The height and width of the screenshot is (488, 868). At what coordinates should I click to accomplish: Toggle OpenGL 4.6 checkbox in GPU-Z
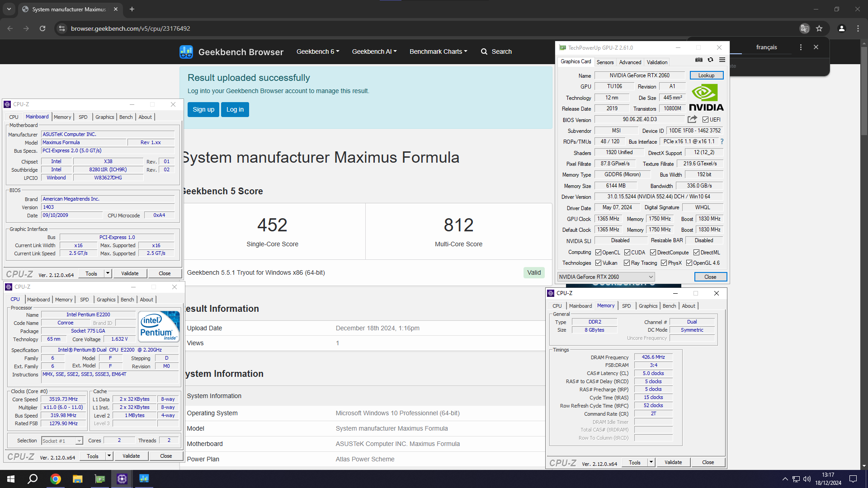(x=689, y=263)
